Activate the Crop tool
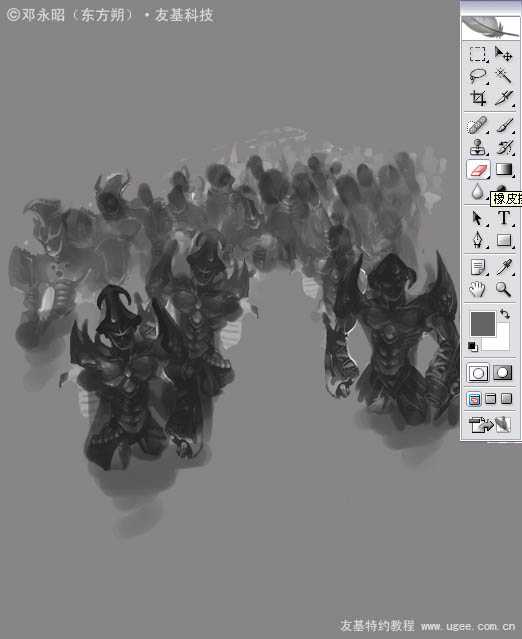The width and height of the screenshot is (522, 639). point(478,98)
